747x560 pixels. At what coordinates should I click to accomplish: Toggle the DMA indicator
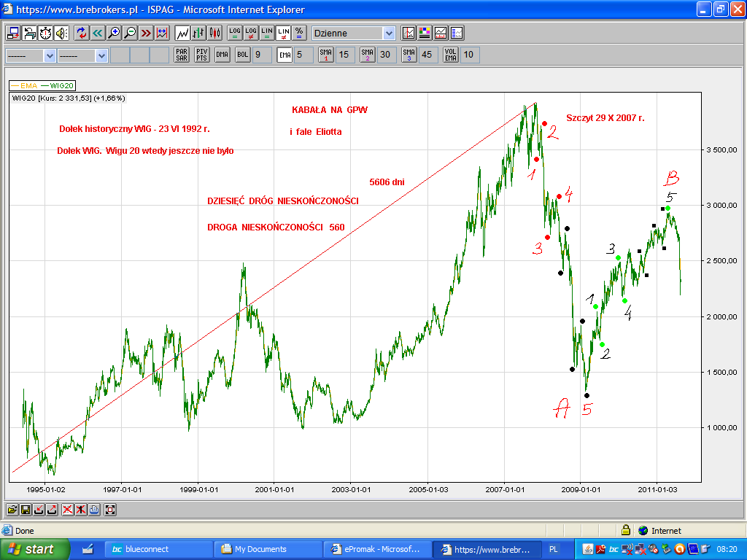point(222,55)
